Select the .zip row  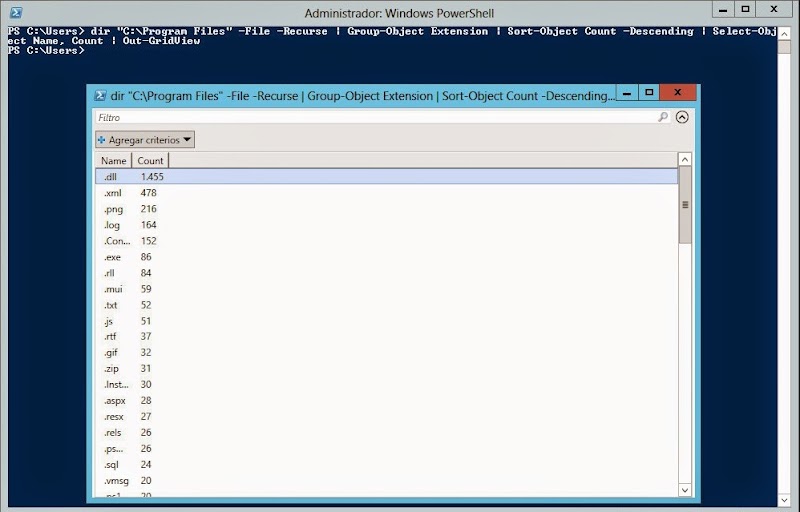(x=386, y=368)
